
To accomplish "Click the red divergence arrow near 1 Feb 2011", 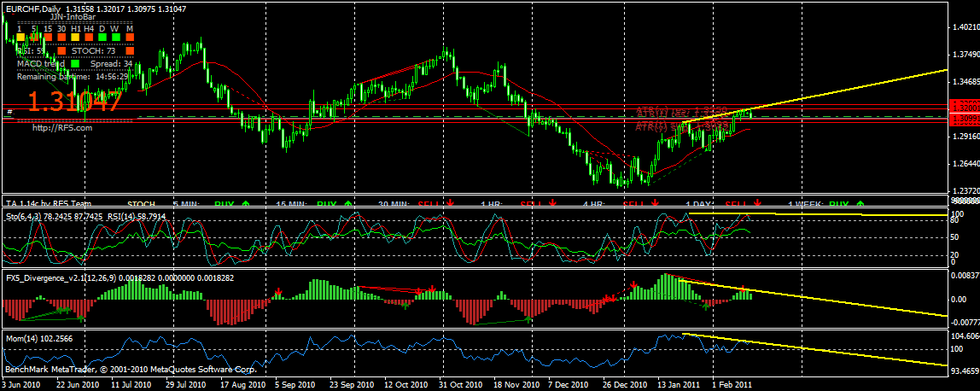I will tap(744, 289).
